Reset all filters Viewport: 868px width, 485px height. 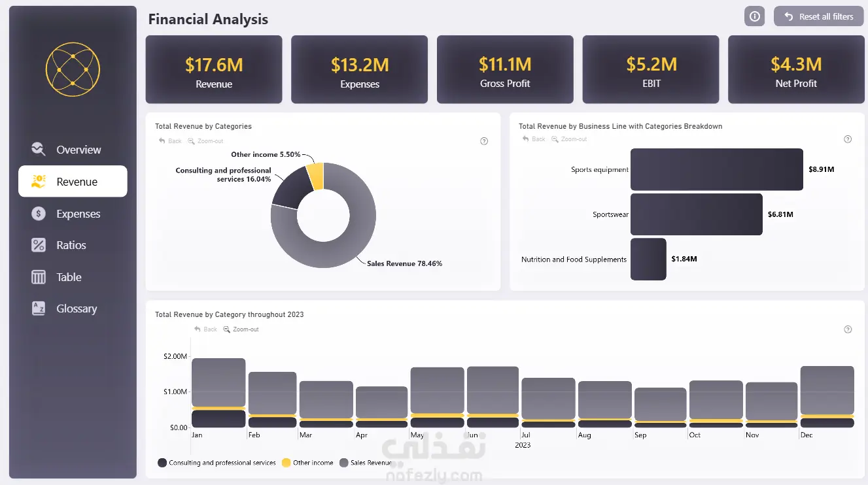(x=818, y=16)
